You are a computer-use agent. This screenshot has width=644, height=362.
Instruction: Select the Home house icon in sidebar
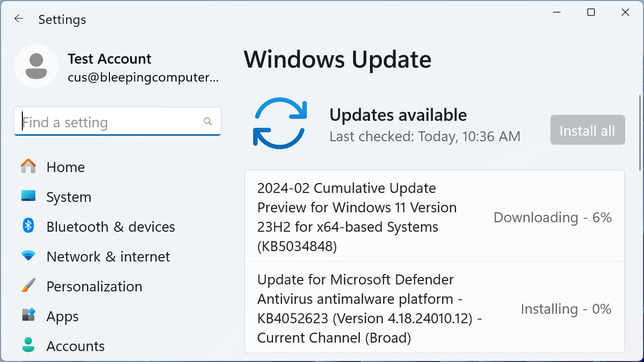(28, 167)
